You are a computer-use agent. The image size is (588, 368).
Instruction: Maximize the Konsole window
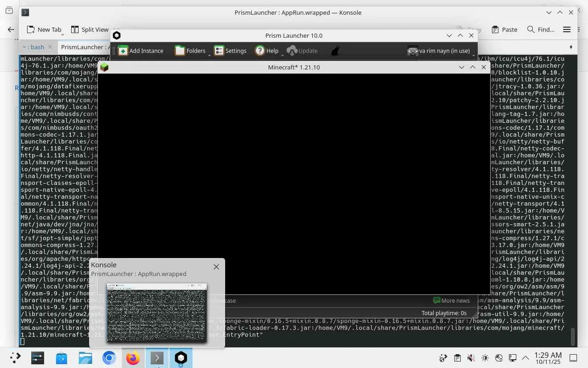560,12
